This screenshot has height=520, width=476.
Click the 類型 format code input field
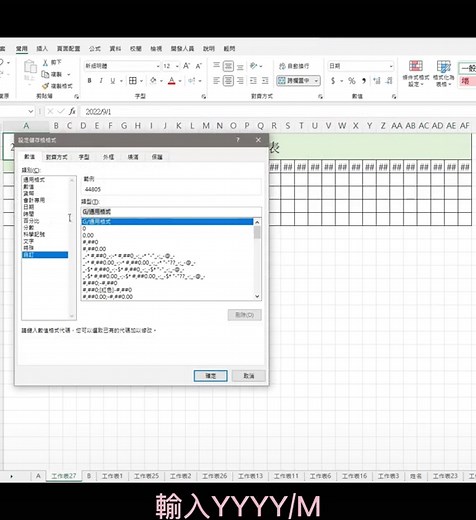[x=171, y=212]
